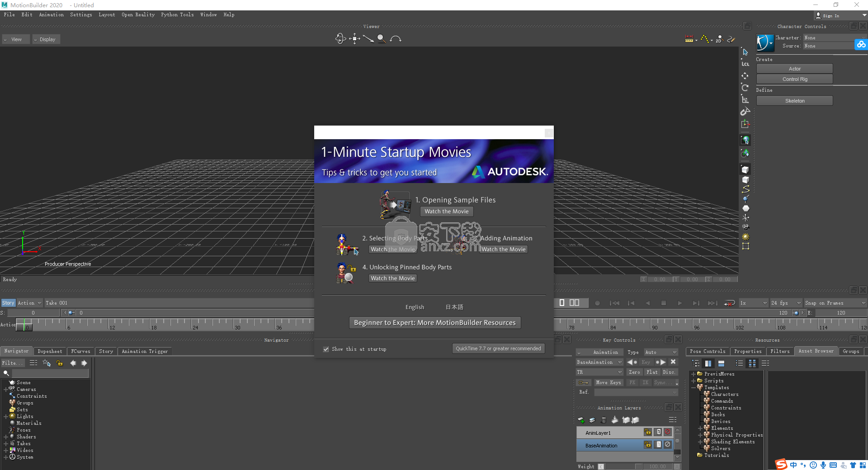
Task: Select the Solvers template in Asset Browser
Action: click(x=720, y=449)
